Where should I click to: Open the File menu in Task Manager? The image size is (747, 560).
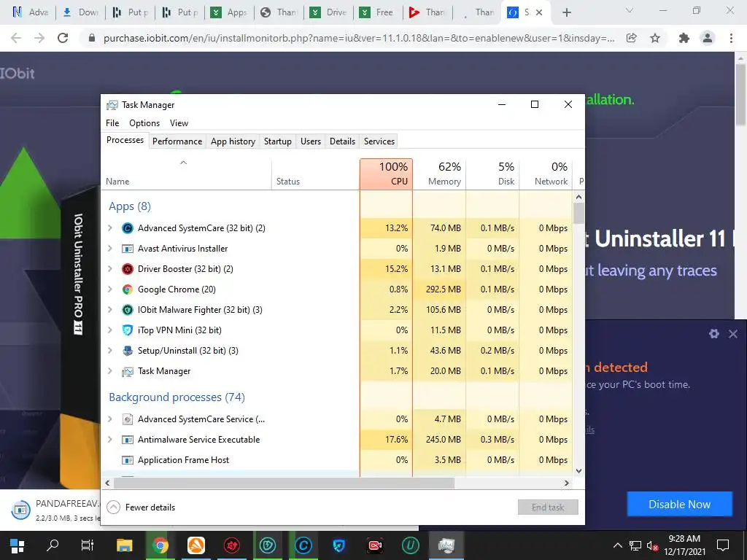tap(112, 123)
